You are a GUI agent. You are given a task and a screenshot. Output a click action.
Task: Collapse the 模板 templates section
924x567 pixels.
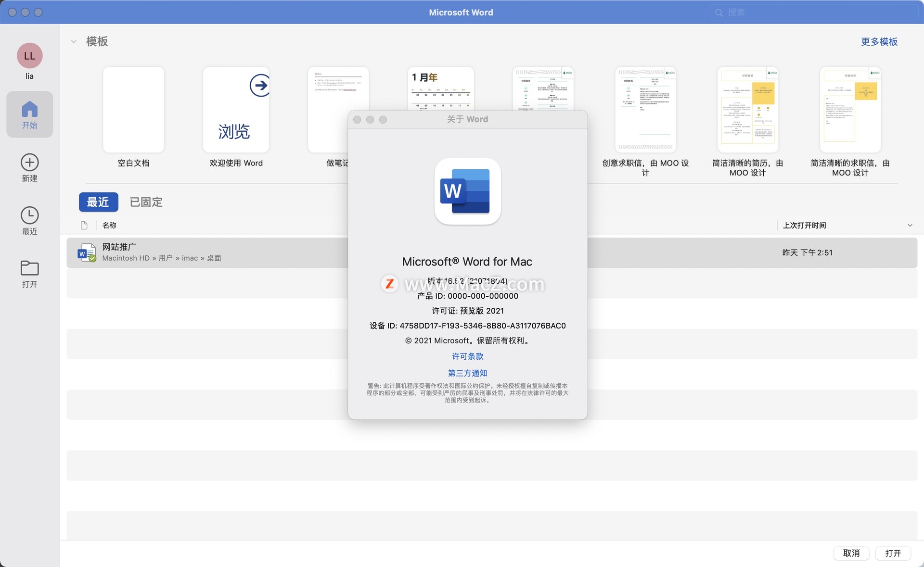[74, 41]
